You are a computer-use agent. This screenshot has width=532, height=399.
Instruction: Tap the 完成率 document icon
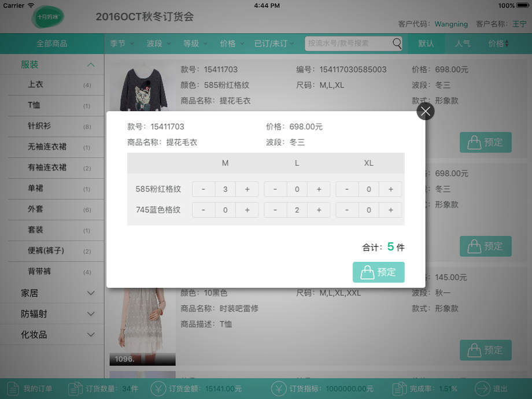click(x=400, y=389)
